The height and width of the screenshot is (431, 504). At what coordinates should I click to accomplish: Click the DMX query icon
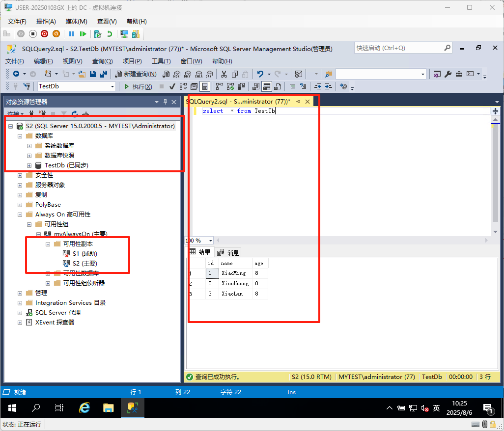(x=188, y=74)
